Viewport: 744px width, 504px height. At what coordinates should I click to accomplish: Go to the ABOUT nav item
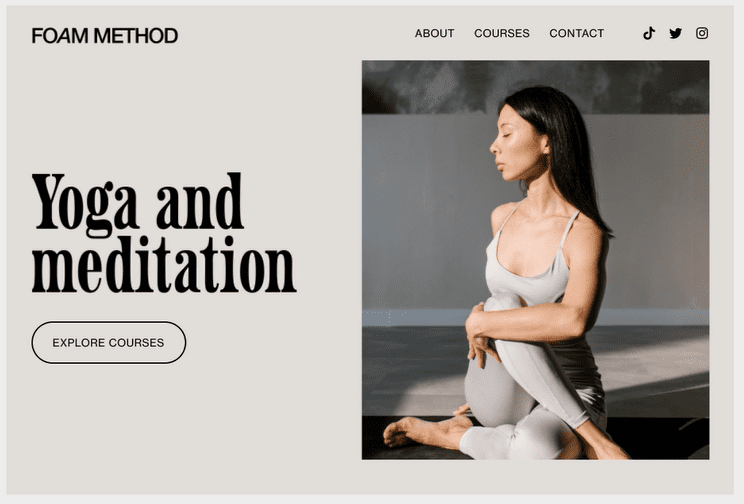click(434, 33)
